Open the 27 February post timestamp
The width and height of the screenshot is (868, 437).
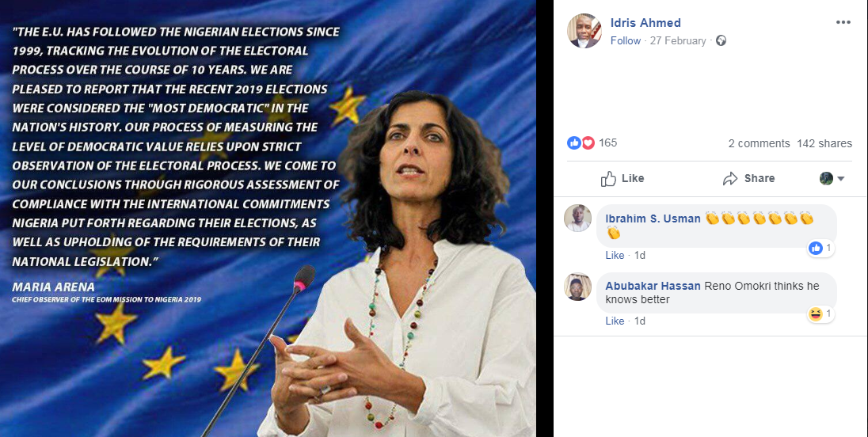[x=678, y=40]
